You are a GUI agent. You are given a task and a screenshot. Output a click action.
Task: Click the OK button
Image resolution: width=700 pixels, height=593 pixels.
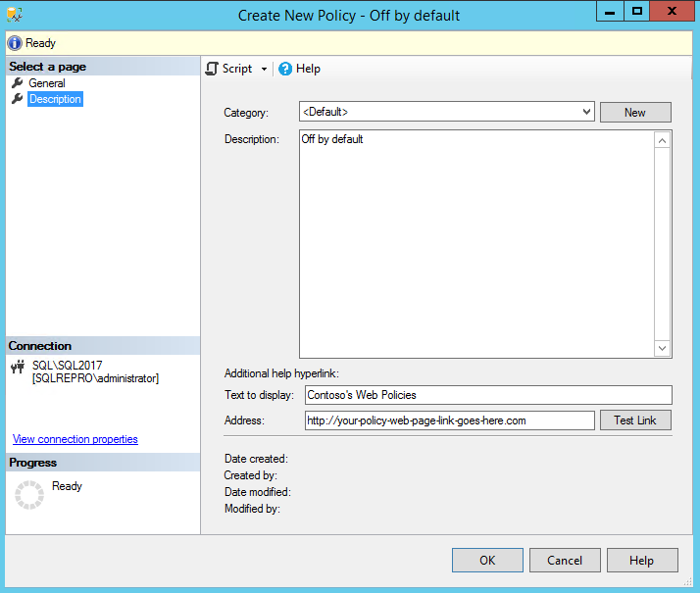pyautogui.click(x=487, y=560)
